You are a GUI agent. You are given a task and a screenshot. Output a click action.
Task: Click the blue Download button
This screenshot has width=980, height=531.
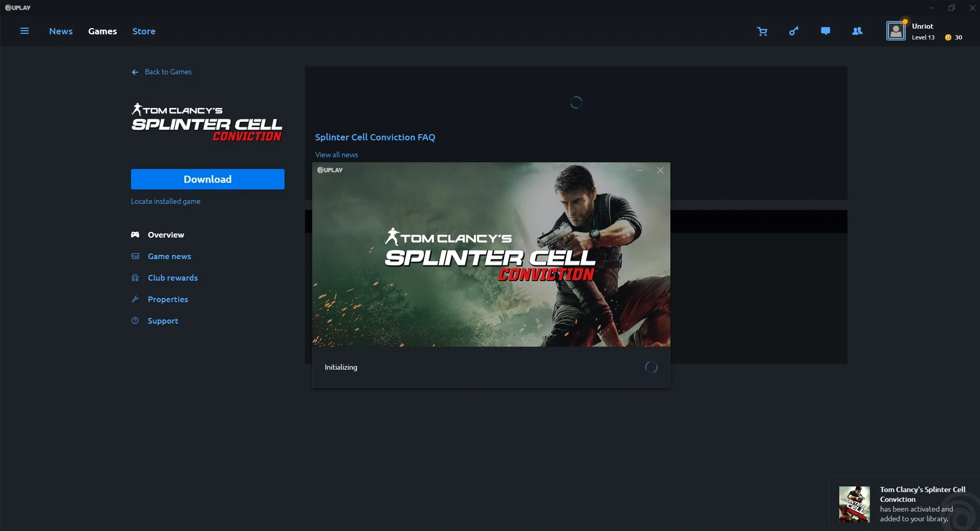point(208,179)
